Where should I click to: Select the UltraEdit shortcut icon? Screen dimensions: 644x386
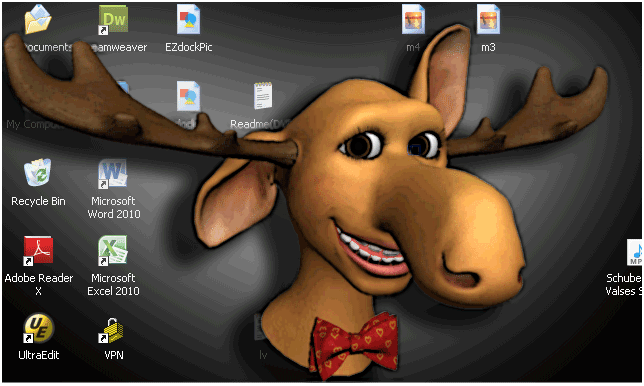(x=38, y=328)
